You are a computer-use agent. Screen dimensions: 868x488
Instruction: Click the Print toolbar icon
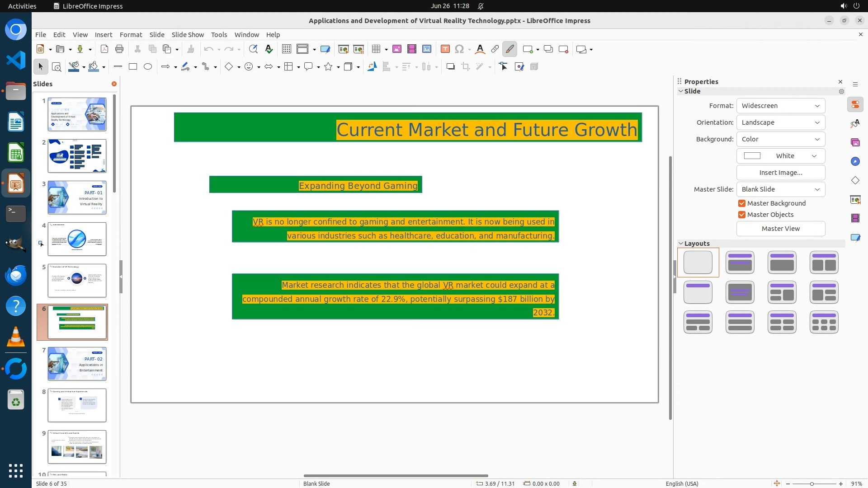[x=119, y=49]
